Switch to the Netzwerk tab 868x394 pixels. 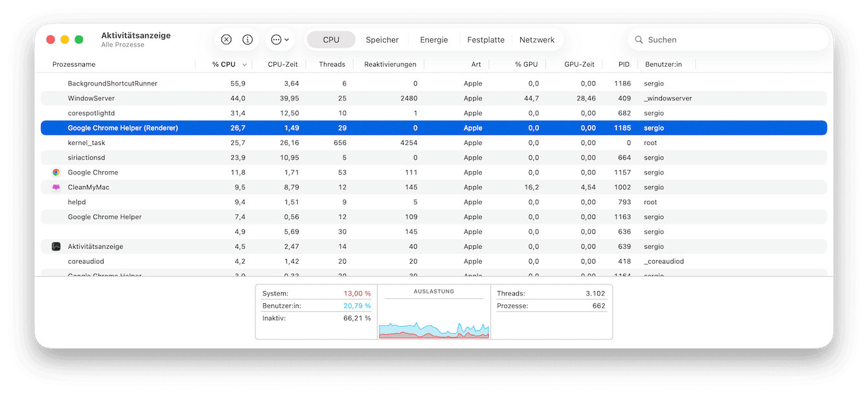point(537,40)
